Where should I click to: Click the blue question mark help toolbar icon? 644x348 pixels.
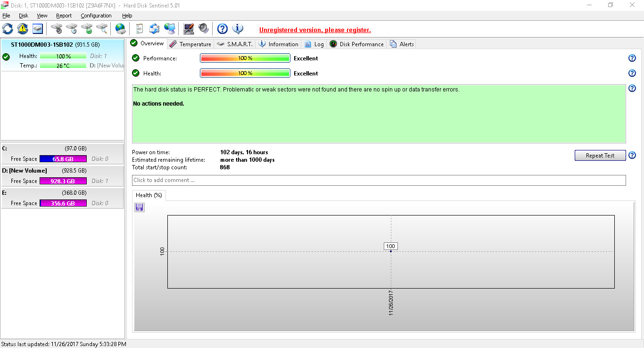click(223, 29)
